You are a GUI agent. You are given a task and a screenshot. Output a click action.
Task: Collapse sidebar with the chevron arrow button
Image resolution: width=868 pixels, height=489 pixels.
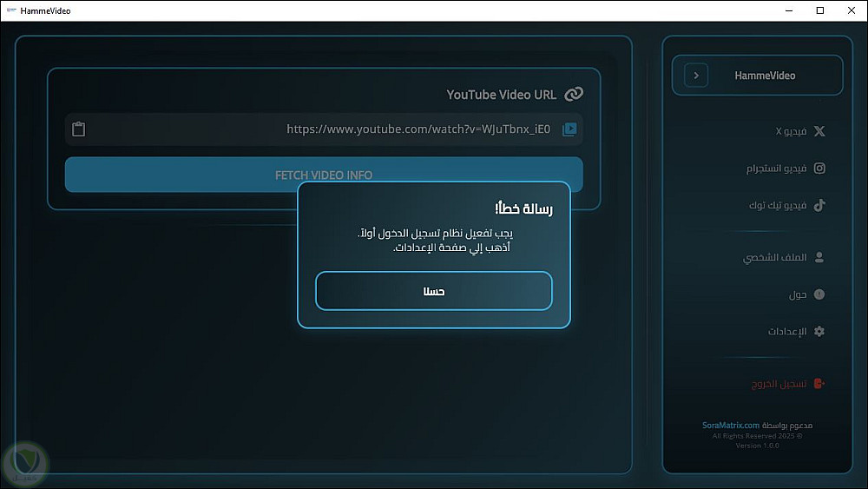pos(696,76)
